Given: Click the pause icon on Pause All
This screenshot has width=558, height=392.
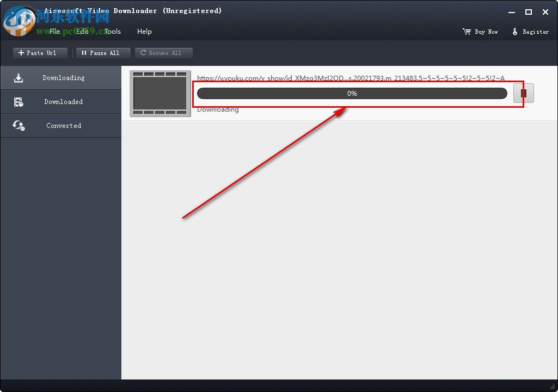Looking at the screenshot, I should tap(84, 53).
